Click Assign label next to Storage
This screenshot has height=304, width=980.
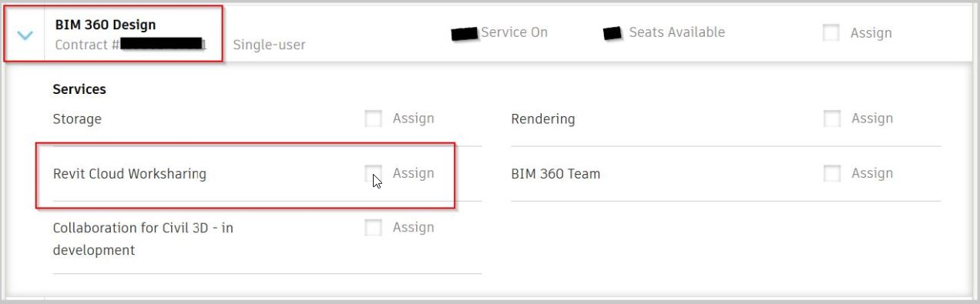(414, 119)
